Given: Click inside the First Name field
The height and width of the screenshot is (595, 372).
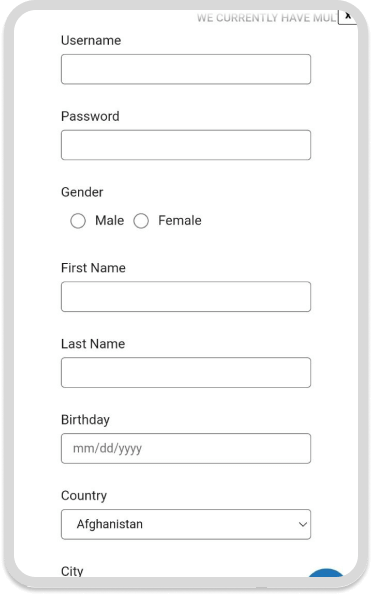Looking at the screenshot, I should (x=186, y=297).
